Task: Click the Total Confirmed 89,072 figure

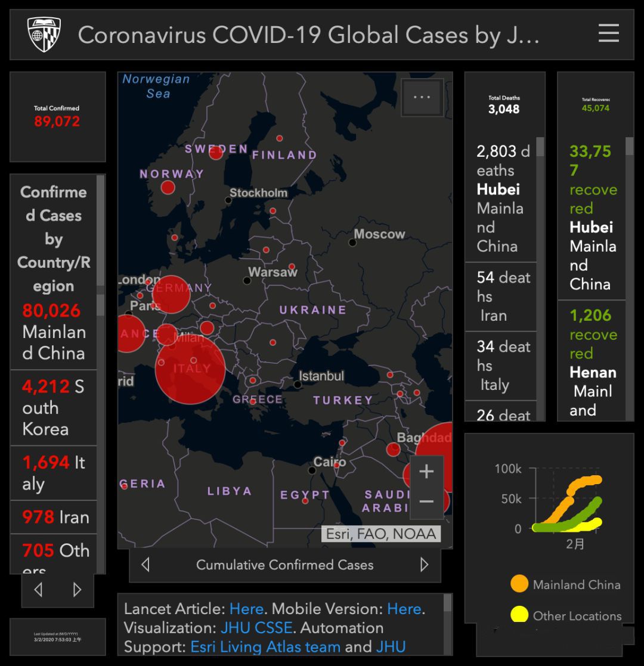Action: point(57,122)
